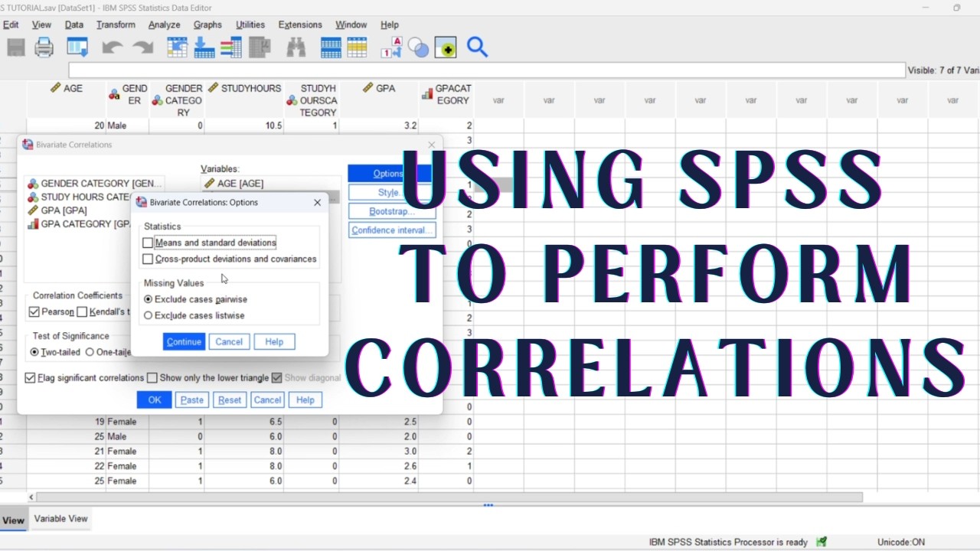980x551 pixels.
Task: Toggle Show only the lower triangle
Action: [x=152, y=378]
